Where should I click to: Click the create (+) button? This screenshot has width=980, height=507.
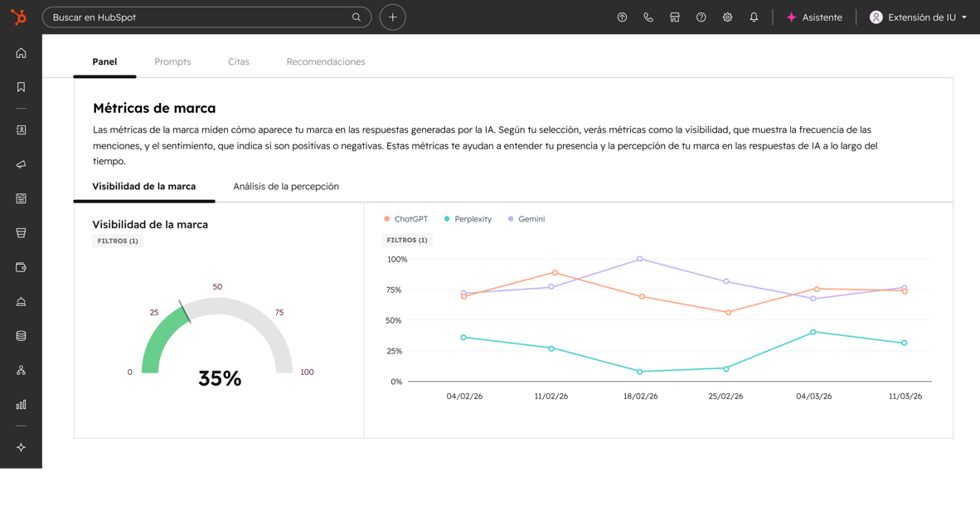[x=392, y=17]
